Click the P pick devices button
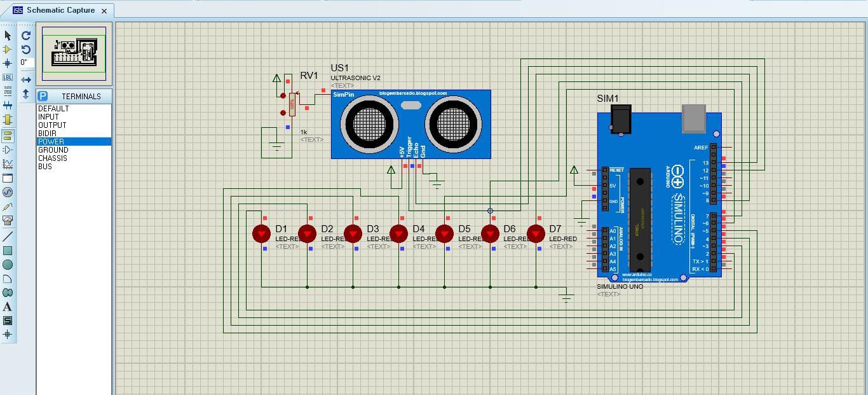 (43, 96)
